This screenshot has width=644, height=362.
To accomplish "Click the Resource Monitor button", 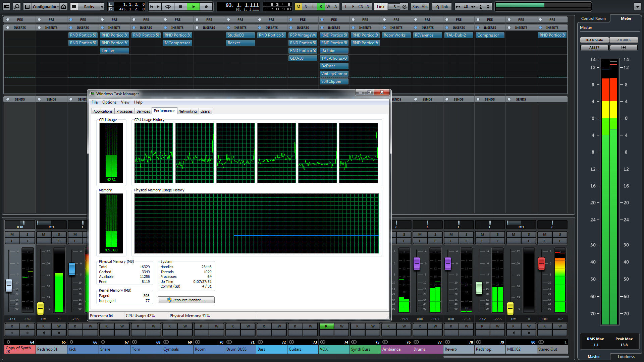I will coord(186,300).
